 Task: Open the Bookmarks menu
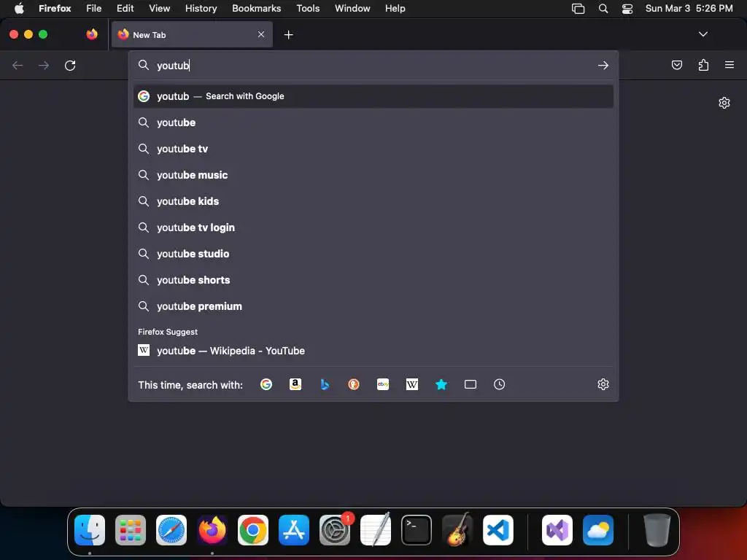(256, 8)
